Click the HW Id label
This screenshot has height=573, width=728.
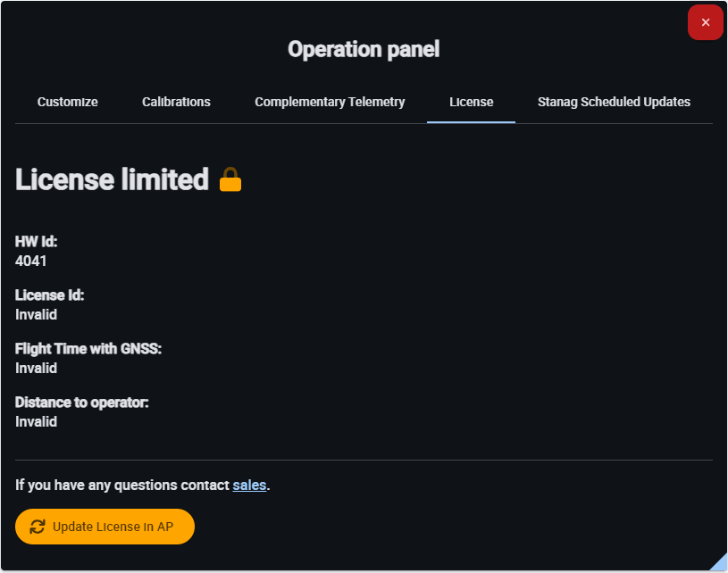pyautogui.click(x=37, y=242)
